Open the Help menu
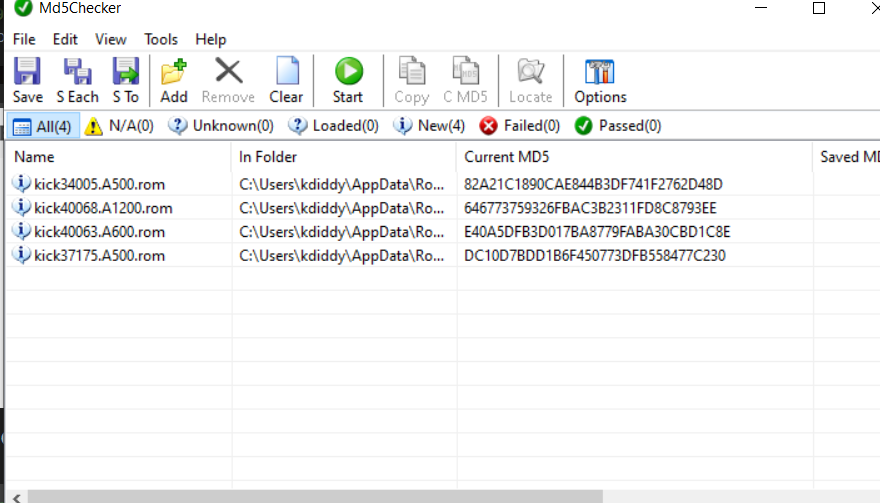The image size is (880, 503). [211, 39]
